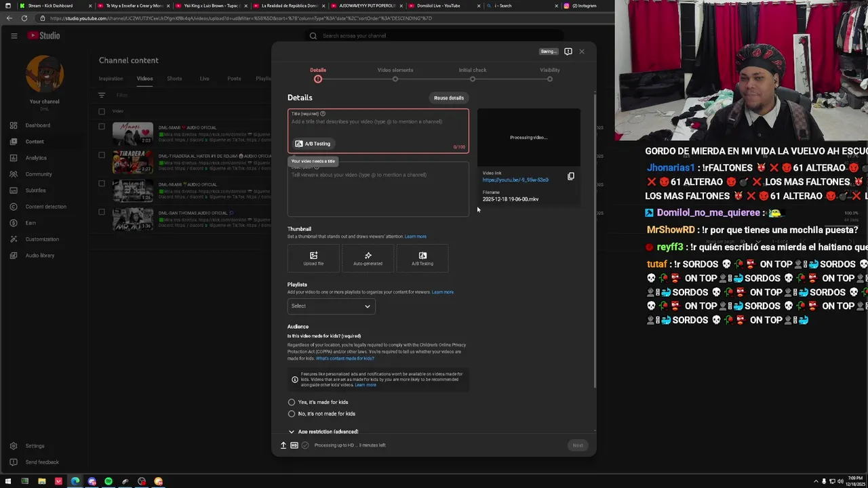Copy the video link with the copy icon
This screenshot has width=868, height=488.
(x=571, y=176)
